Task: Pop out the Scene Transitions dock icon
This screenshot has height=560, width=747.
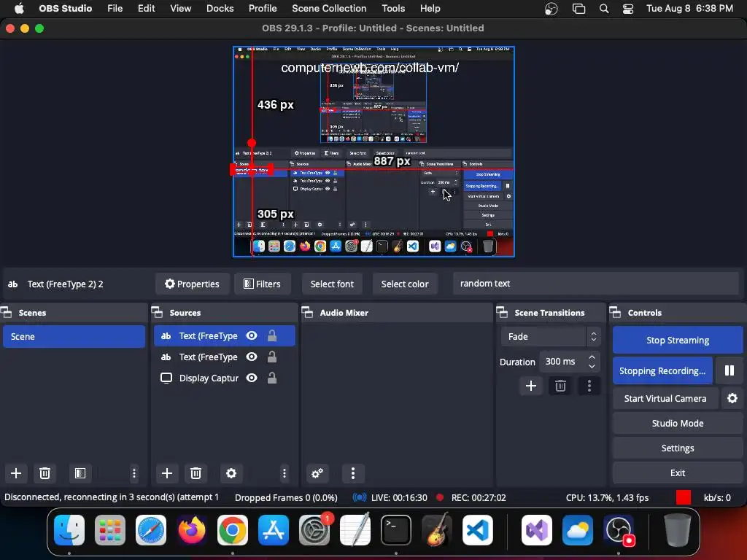Action: coord(502,312)
